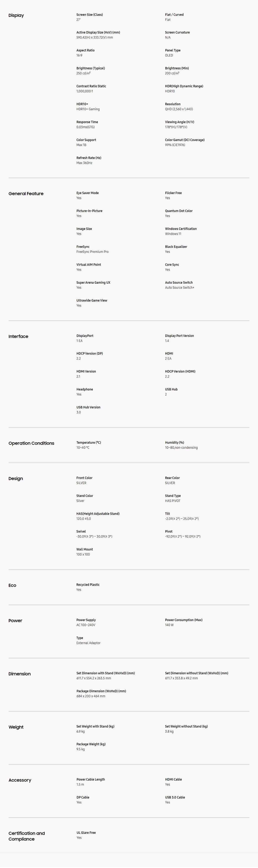Select the Auto Source Switch+ value
Image resolution: width=258 pixels, height=868 pixels.
tap(180, 288)
